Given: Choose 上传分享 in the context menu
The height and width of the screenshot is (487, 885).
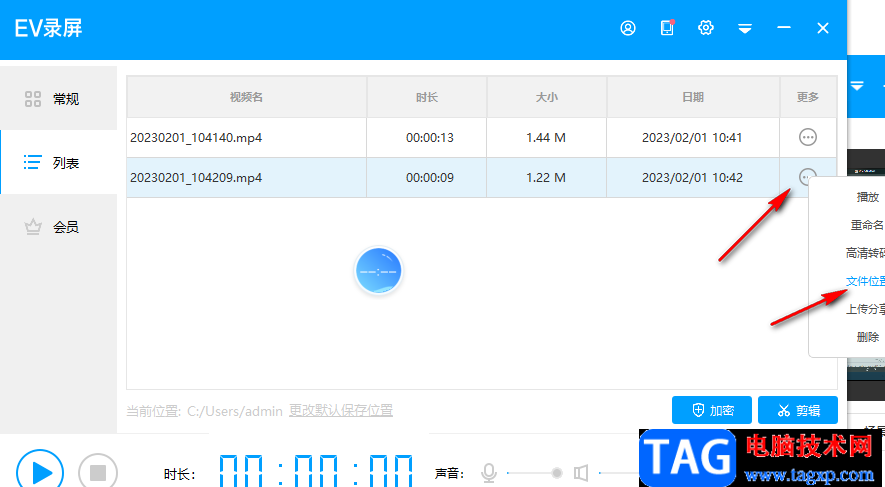Looking at the screenshot, I should tap(865, 309).
